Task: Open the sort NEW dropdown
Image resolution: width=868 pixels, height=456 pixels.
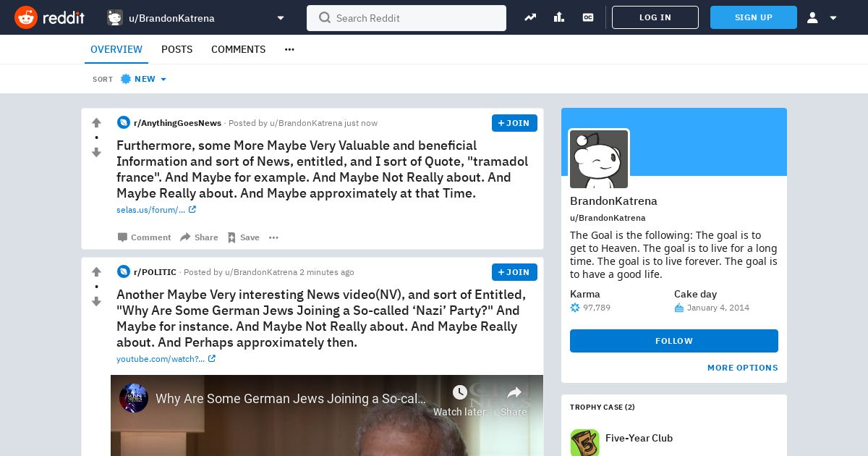Action: (143, 79)
